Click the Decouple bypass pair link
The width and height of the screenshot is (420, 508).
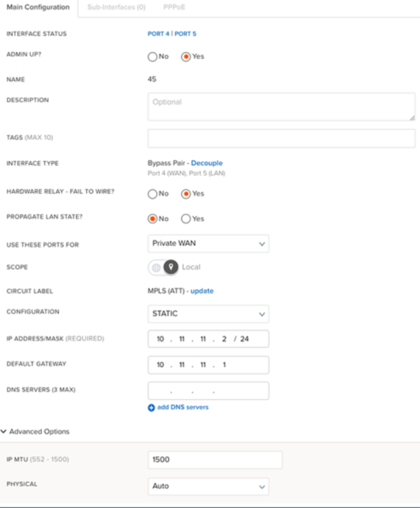point(207,163)
